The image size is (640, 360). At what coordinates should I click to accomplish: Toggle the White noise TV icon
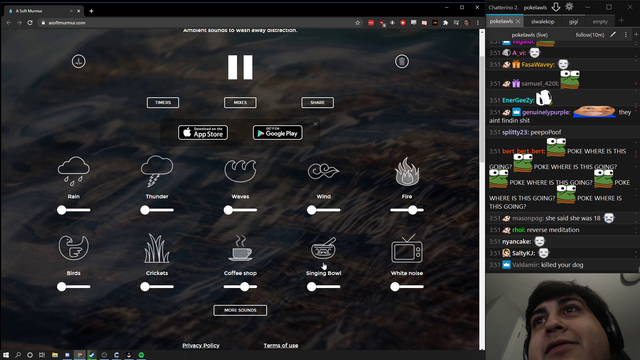[x=407, y=248]
